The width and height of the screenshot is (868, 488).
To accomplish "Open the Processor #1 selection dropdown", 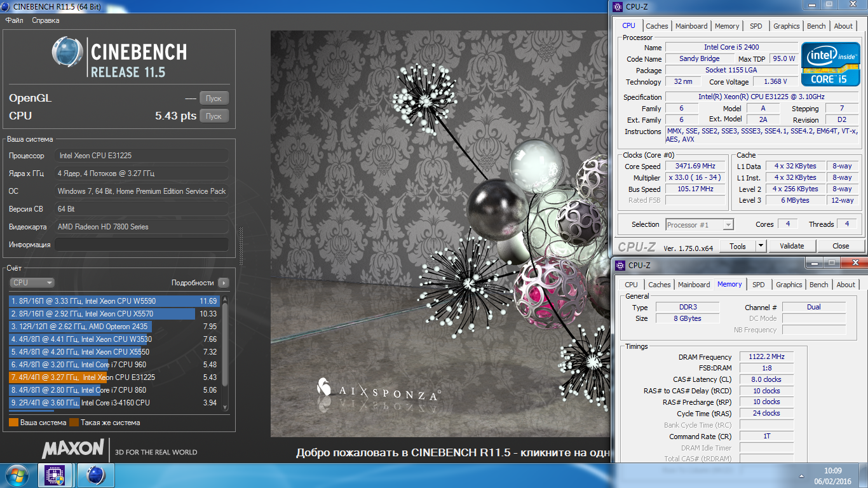I will [700, 224].
